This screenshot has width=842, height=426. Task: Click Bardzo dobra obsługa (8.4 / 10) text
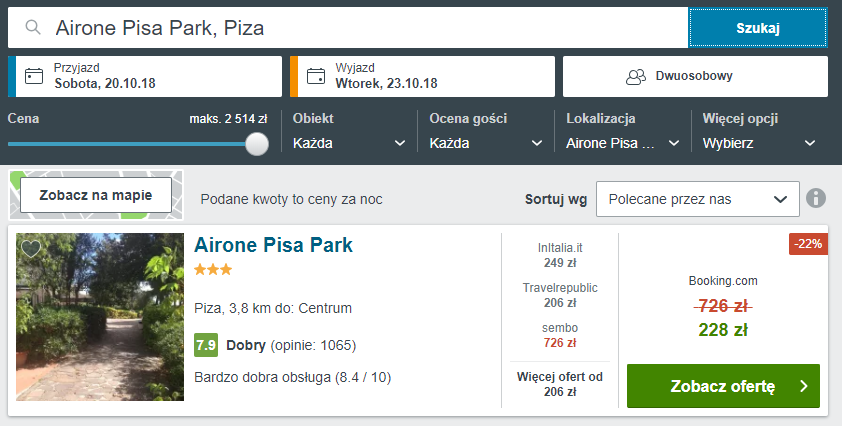293,378
